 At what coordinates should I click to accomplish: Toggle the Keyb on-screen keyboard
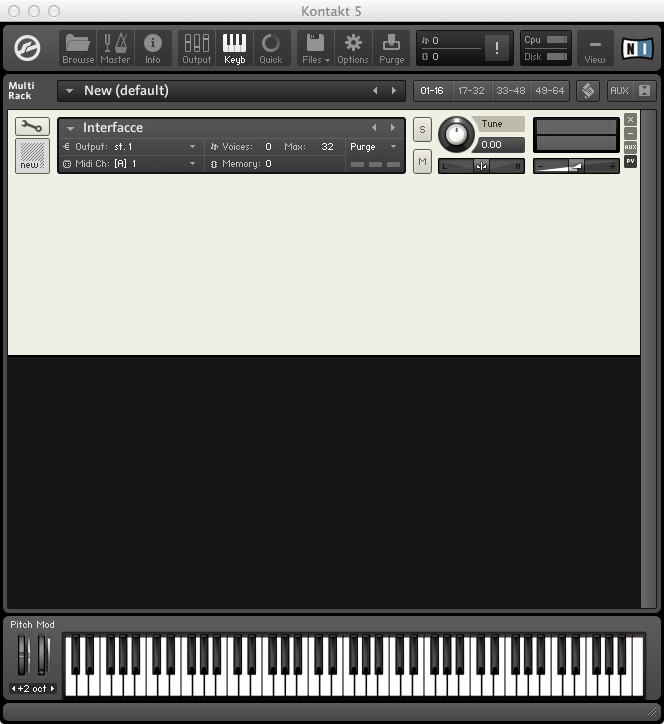(234, 48)
